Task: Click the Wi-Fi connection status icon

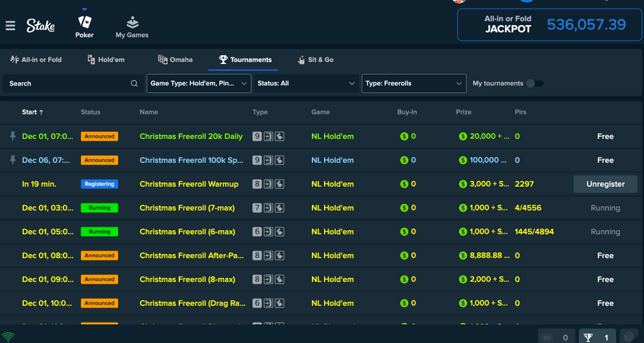Action: (8, 337)
